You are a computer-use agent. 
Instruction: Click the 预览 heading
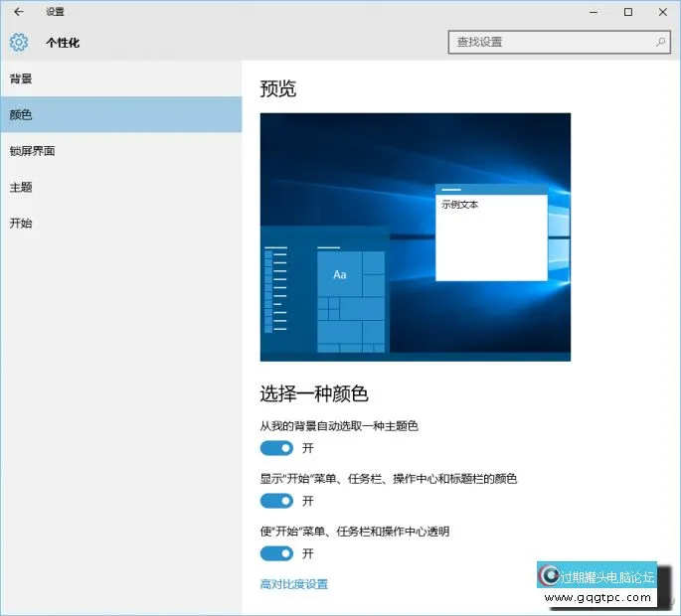click(278, 89)
